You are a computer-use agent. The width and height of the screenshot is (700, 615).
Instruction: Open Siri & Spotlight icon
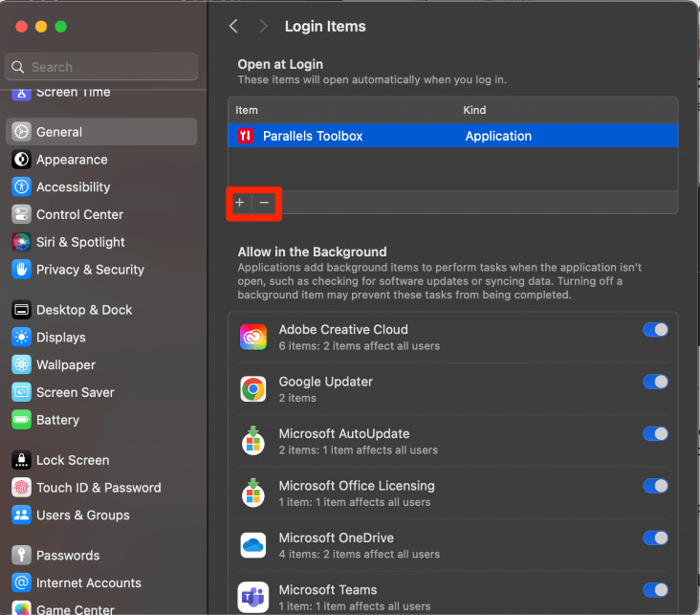coord(21,242)
